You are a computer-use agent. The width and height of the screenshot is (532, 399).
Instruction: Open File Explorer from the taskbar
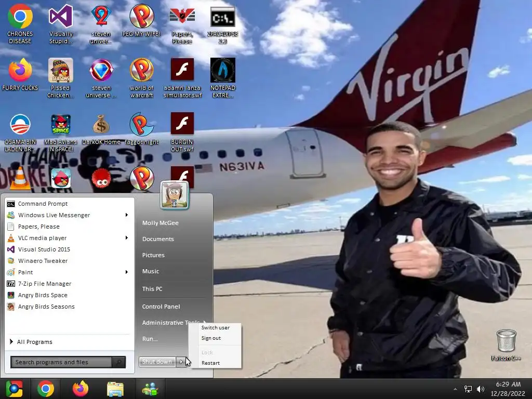click(x=115, y=389)
